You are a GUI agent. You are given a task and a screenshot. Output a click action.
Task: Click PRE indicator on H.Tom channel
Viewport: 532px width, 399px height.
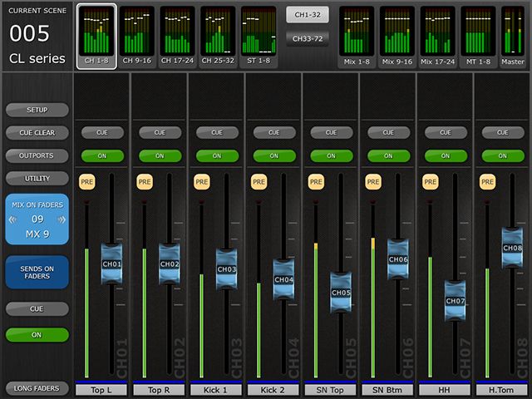pyautogui.click(x=487, y=181)
